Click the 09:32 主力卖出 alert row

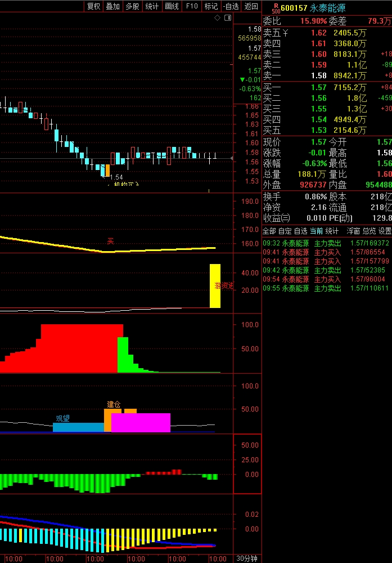click(x=326, y=243)
